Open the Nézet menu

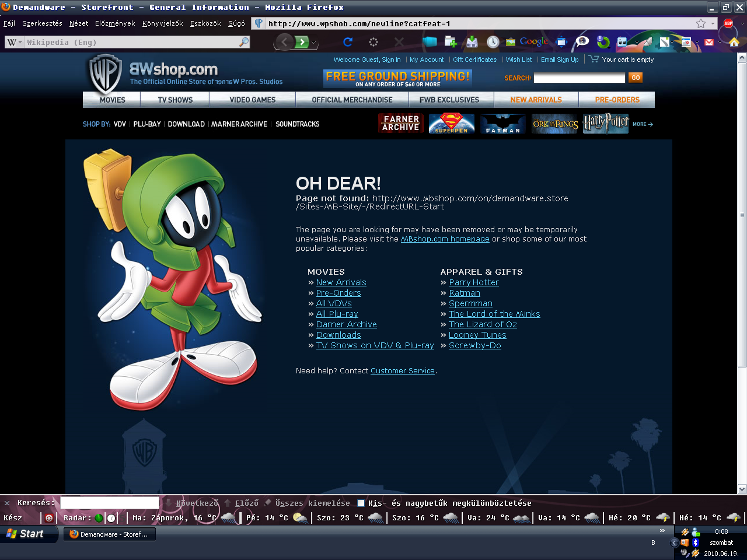click(x=79, y=23)
